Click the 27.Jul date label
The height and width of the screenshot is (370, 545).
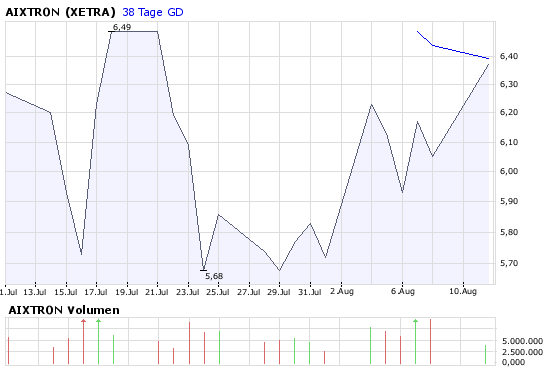point(249,292)
